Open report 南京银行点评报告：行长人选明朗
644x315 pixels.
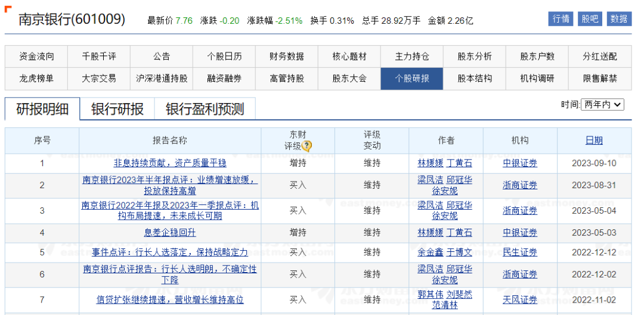(170, 275)
